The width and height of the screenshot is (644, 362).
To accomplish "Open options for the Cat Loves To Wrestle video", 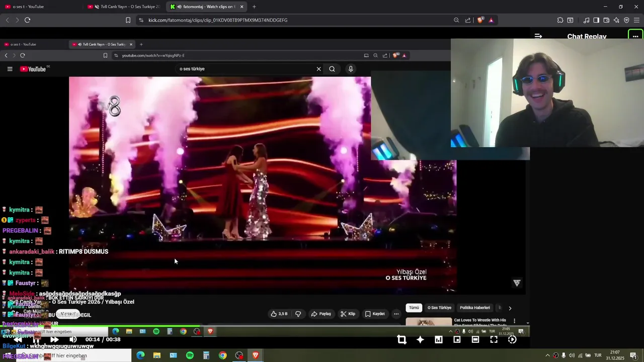I will (514, 321).
